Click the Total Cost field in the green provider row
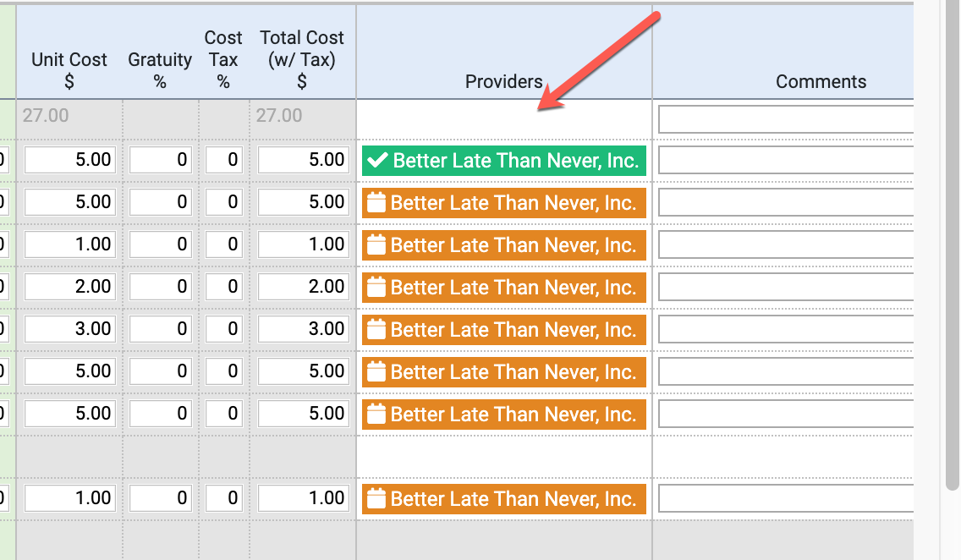961x560 pixels. (304, 160)
